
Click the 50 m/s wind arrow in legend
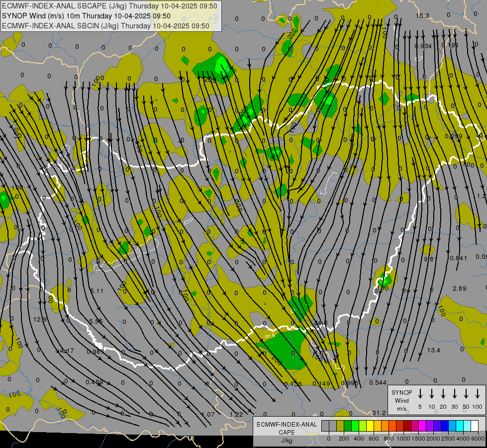[466, 394]
